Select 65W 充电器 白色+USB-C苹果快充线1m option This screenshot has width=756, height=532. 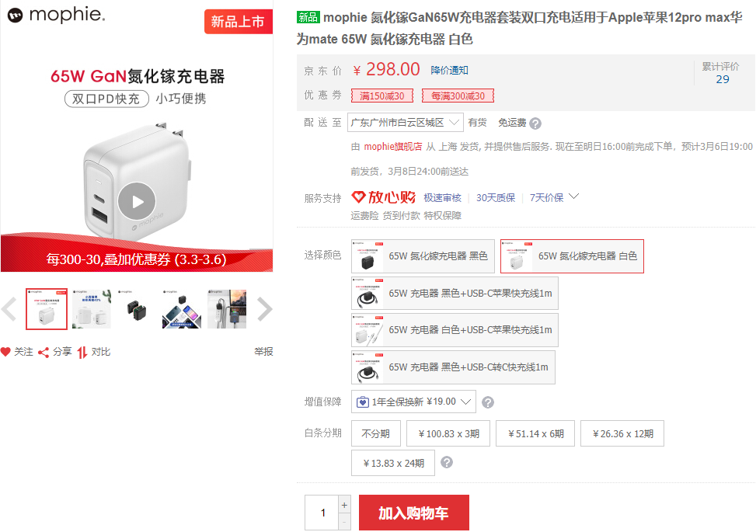coord(455,330)
